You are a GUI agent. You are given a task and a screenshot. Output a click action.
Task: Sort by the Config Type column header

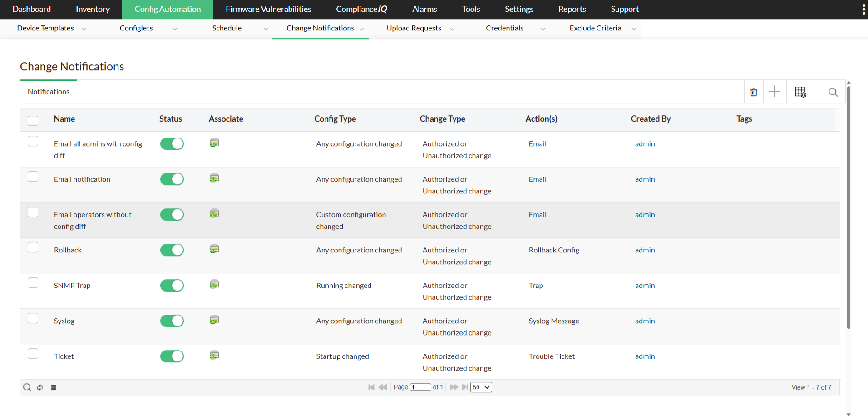335,119
